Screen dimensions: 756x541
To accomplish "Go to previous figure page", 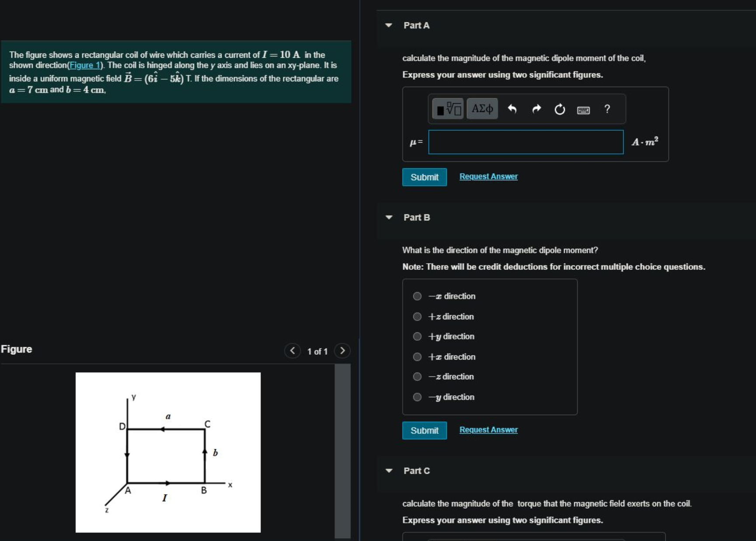I will click(292, 350).
